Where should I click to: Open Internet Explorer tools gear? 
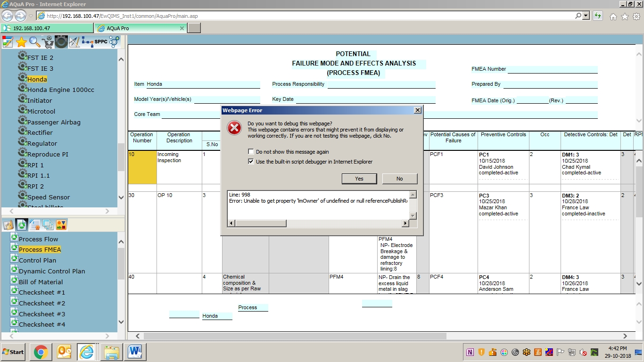point(636,16)
